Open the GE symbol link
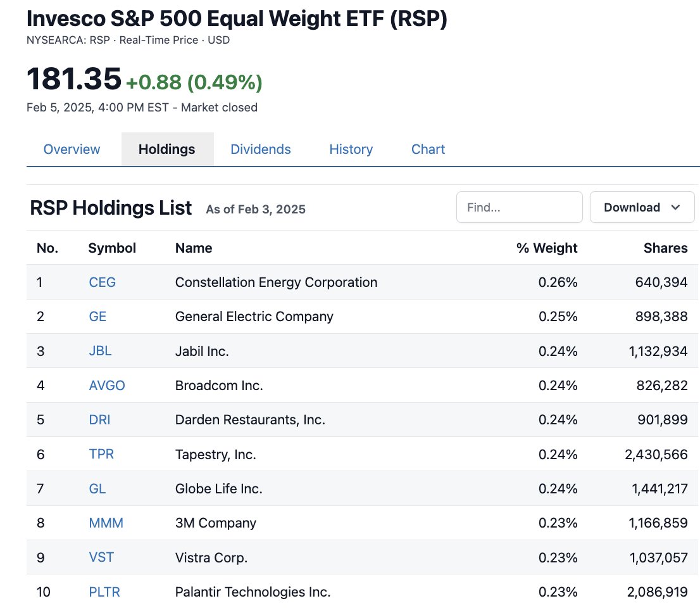Screen dimensions: 700x608 [x=97, y=317]
